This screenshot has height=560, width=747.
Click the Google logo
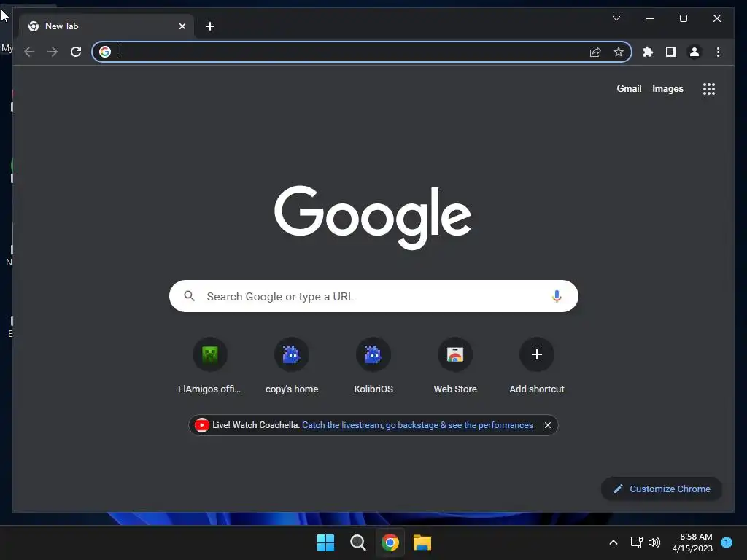tap(373, 217)
